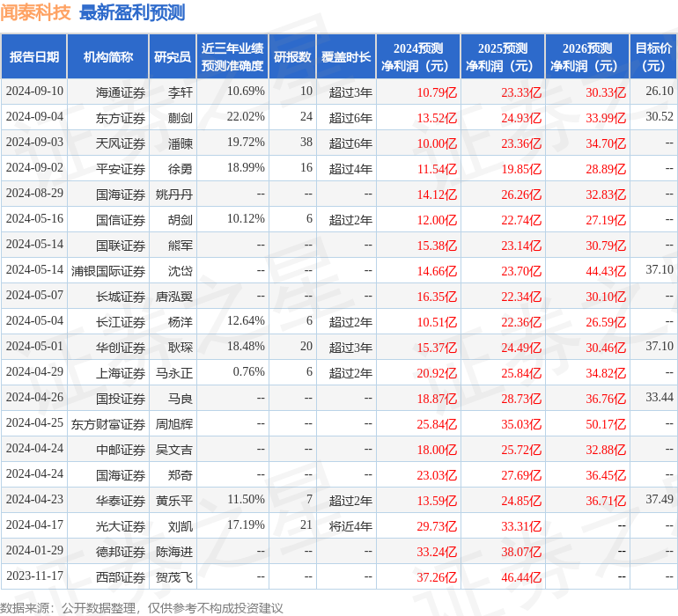This screenshot has height=616, width=678.
Task: Click the 2024预测净利润 column header
Action: click(x=418, y=56)
